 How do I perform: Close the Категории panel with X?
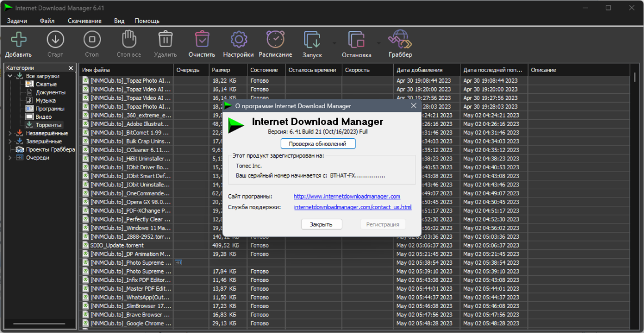click(x=70, y=68)
